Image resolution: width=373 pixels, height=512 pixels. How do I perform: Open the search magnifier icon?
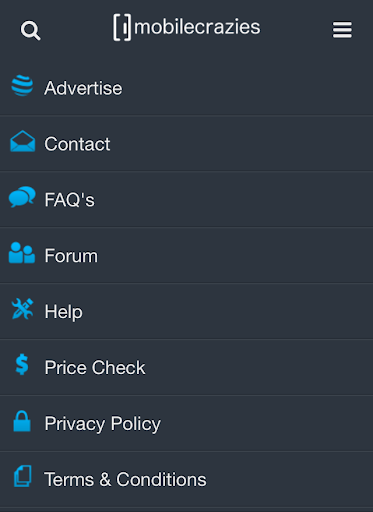pos(31,31)
